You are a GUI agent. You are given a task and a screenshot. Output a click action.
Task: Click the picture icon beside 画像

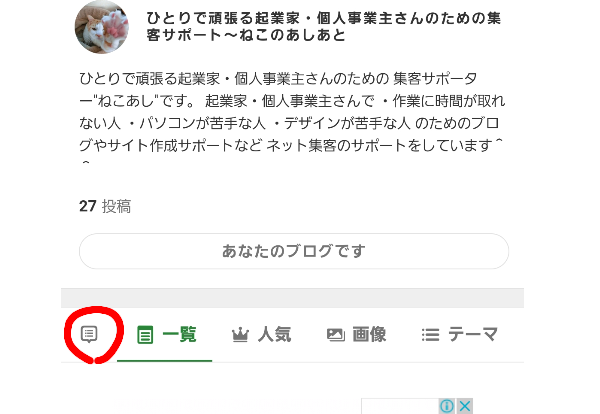pos(336,335)
